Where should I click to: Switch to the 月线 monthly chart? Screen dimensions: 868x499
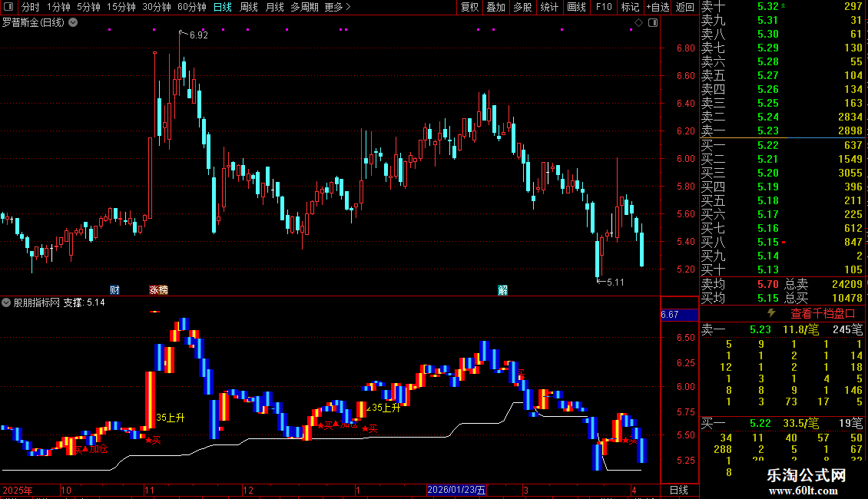click(274, 7)
